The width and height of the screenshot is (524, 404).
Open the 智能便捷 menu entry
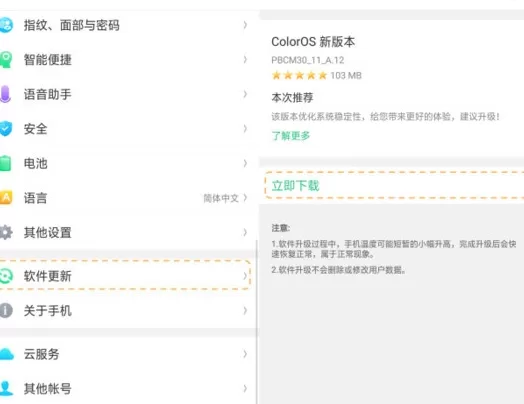point(128,59)
